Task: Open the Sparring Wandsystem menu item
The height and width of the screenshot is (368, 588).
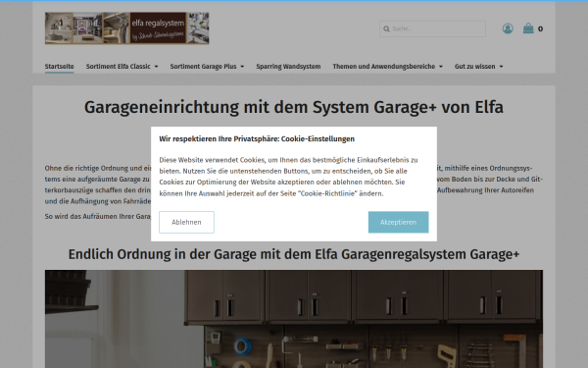Action: tap(288, 67)
